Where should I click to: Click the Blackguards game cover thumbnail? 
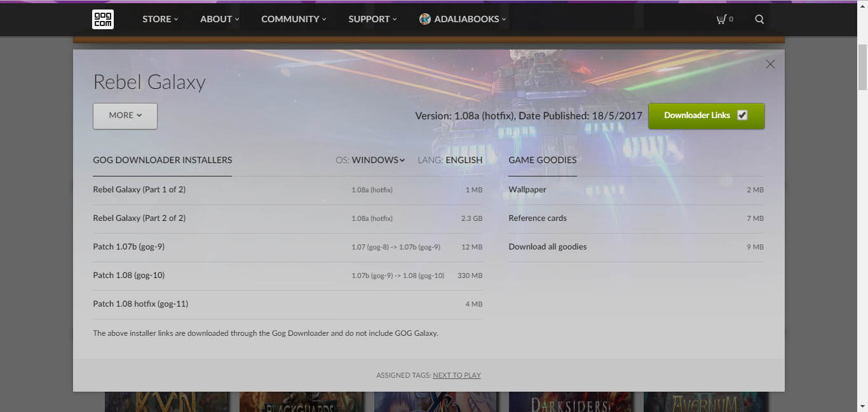pos(301,402)
